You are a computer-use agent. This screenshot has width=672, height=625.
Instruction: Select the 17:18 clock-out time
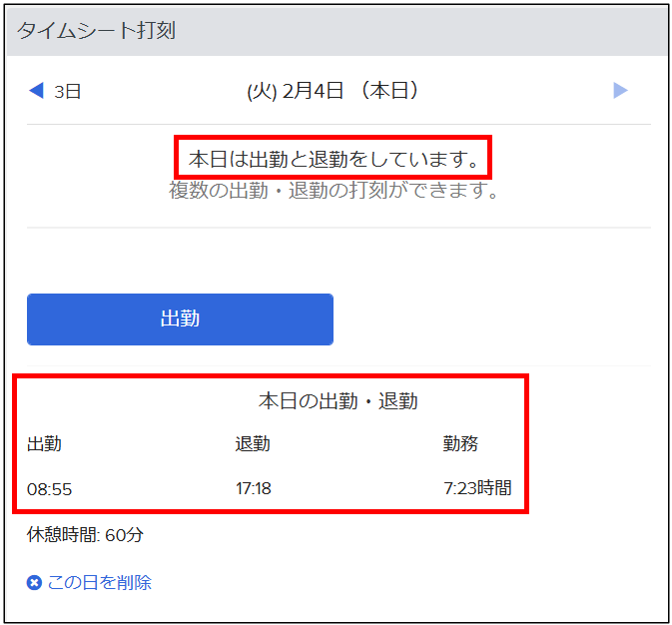pyautogui.click(x=253, y=489)
